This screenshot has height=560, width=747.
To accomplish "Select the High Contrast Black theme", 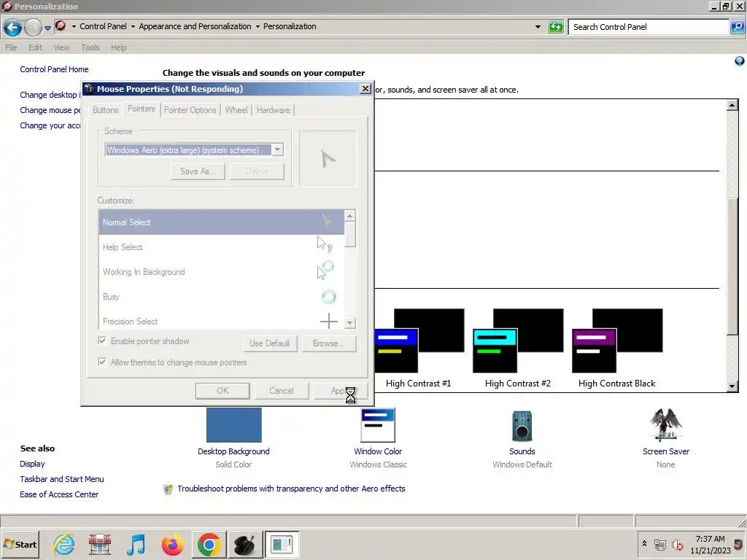I will point(617,348).
